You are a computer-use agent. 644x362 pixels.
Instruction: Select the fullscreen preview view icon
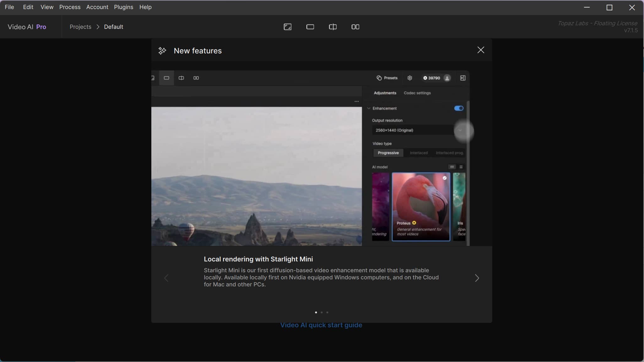287,27
